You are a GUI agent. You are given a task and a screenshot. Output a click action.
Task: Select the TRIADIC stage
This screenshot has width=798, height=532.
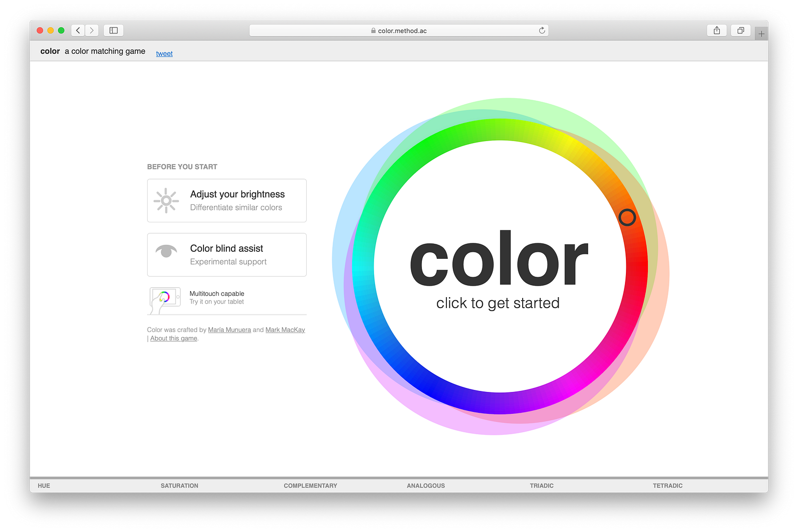pos(542,486)
